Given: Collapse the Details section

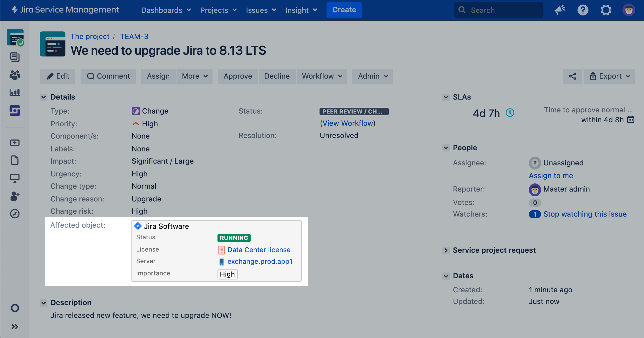Looking at the screenshot, I should tap(44, 97).
